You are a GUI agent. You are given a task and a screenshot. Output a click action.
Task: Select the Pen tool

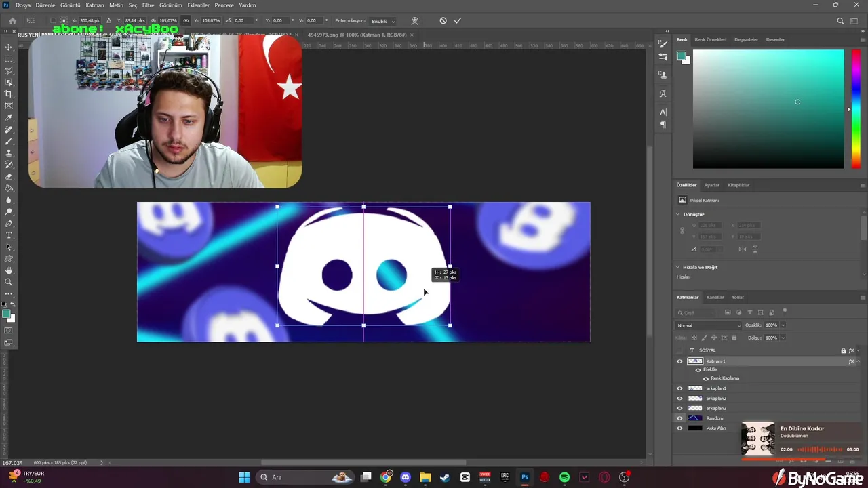tap(9, 224)
